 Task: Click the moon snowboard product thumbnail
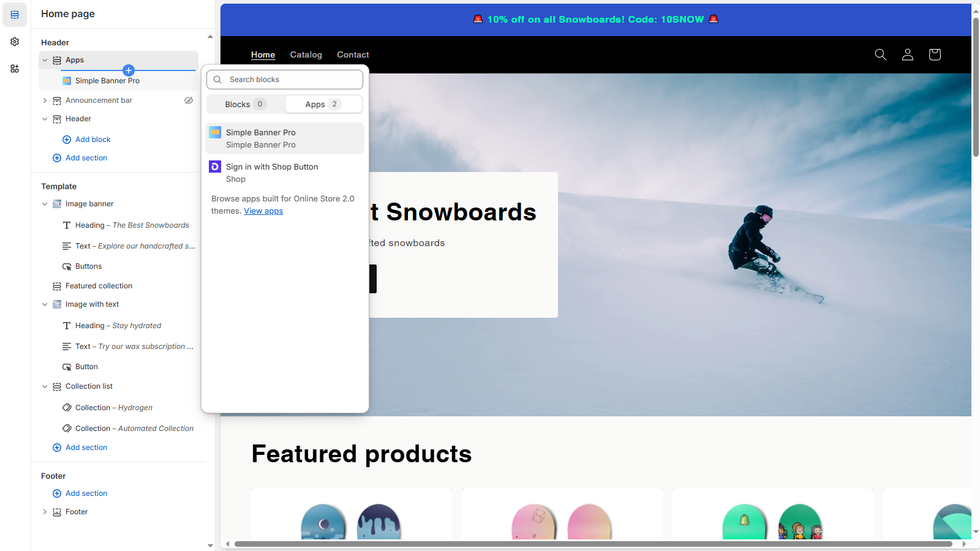click(323, 522)
